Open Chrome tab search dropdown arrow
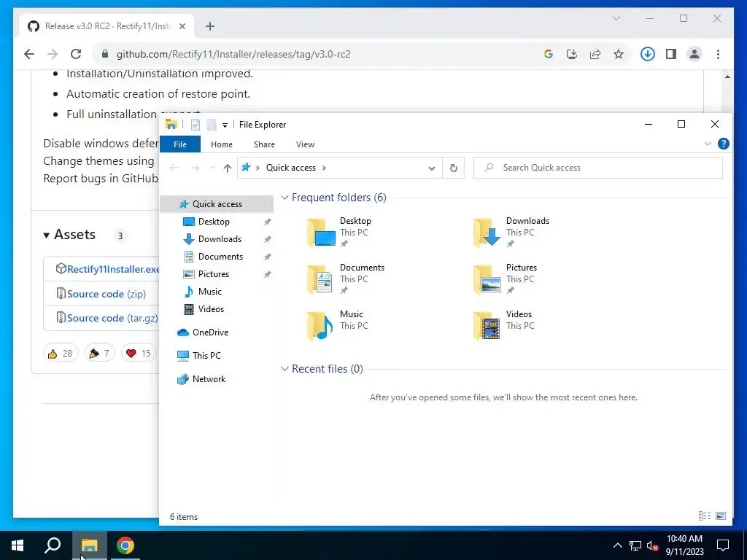Screen dimensions: 747x560 click(x=616, y=18)
